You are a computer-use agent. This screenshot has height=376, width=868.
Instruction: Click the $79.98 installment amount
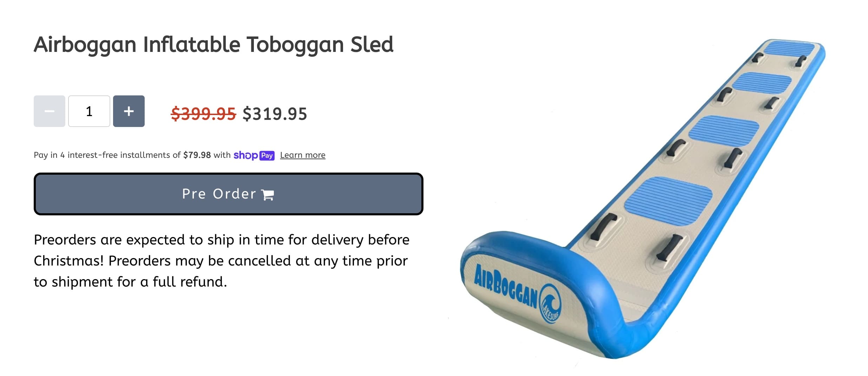197,155
